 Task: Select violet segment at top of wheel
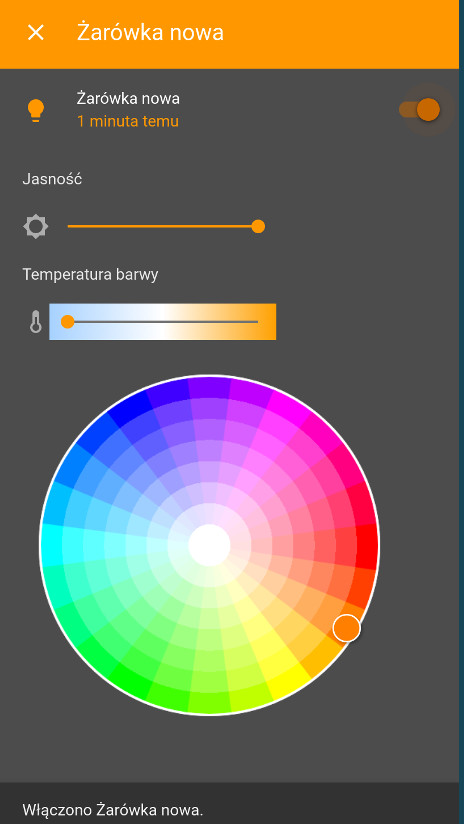click(209, 388)
